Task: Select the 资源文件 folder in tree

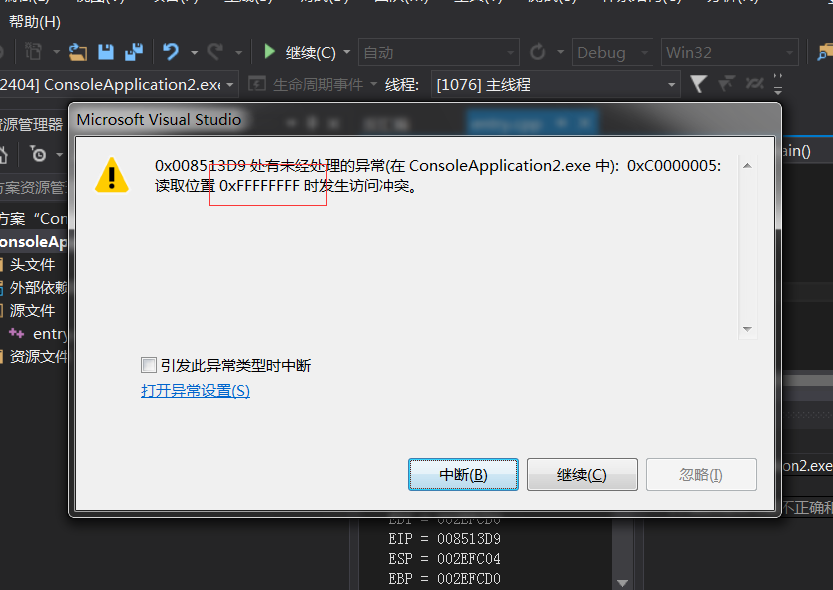Action: pos(38,356)
